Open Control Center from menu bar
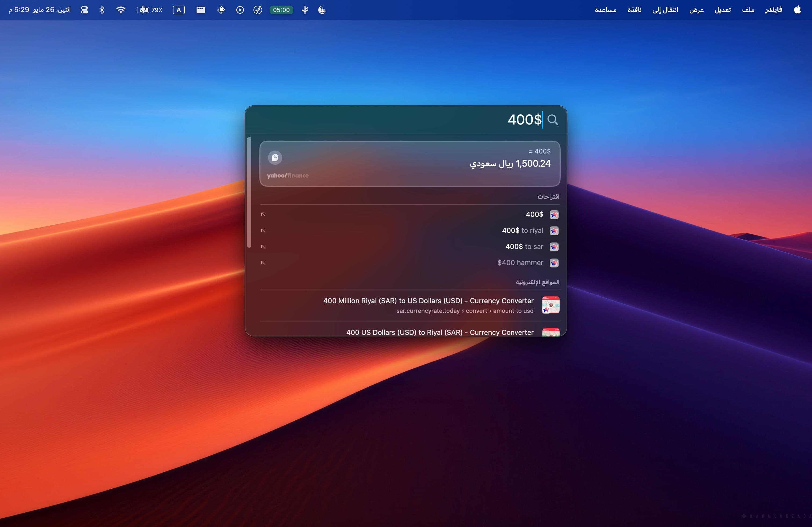812x527 pixels. click(84, 10)
